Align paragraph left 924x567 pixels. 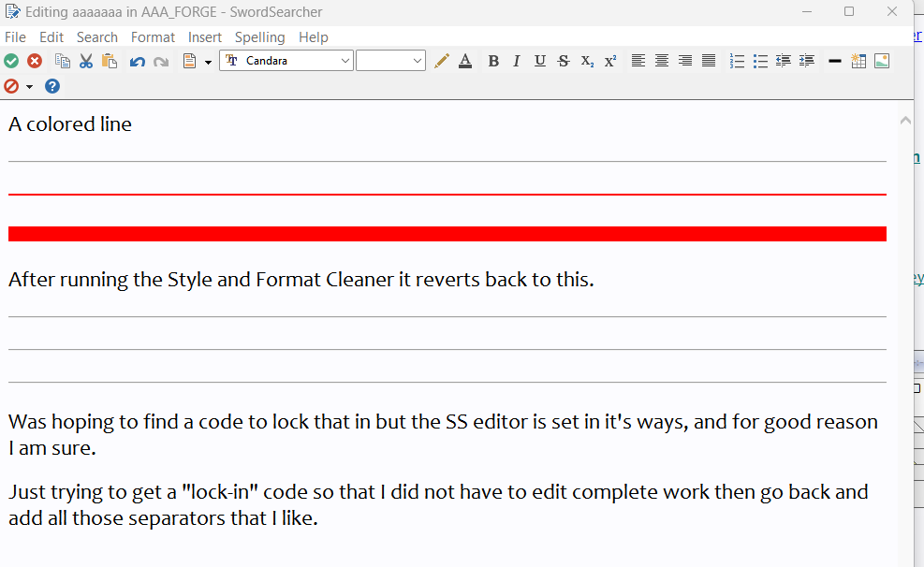638,61
